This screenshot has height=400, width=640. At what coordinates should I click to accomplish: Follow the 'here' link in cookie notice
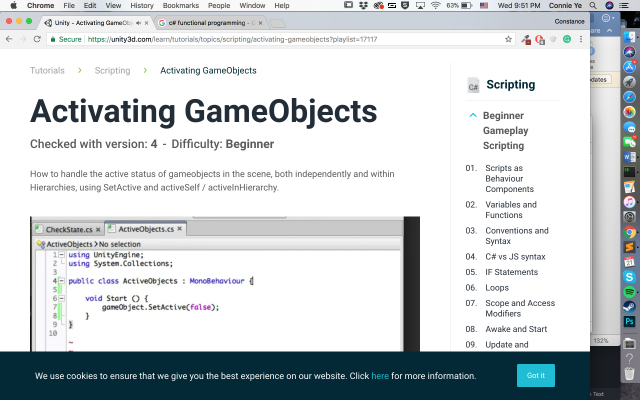(380, 376)
